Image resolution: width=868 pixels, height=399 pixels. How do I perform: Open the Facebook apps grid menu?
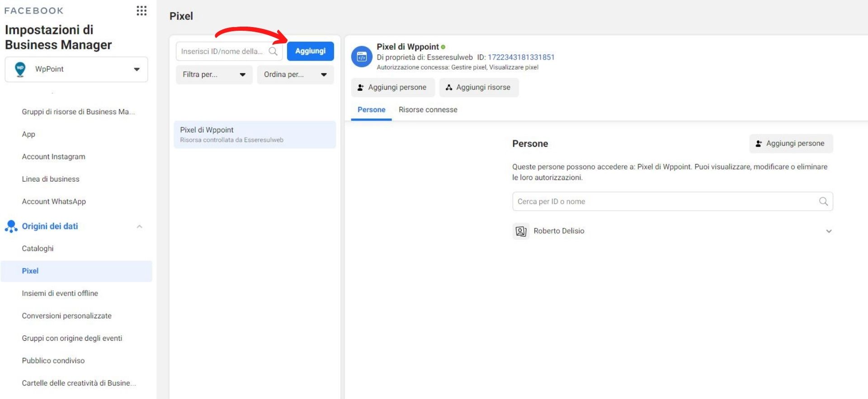pos(142,10)
